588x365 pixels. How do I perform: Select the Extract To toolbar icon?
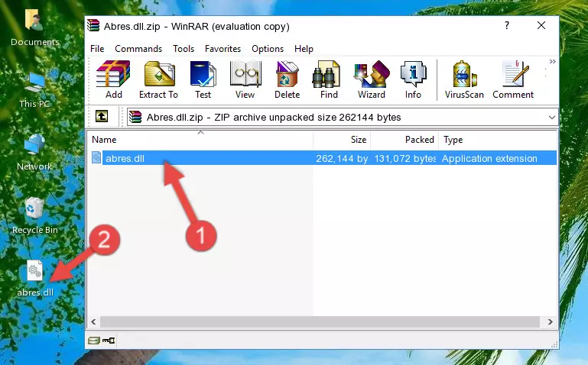tap(158, 79)
